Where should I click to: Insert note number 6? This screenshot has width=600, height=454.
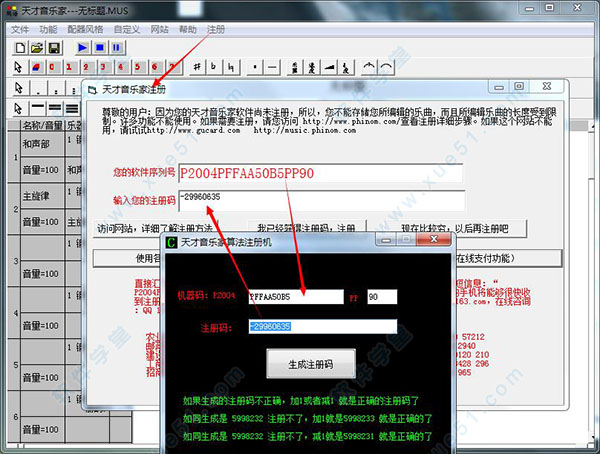(155, 67)
